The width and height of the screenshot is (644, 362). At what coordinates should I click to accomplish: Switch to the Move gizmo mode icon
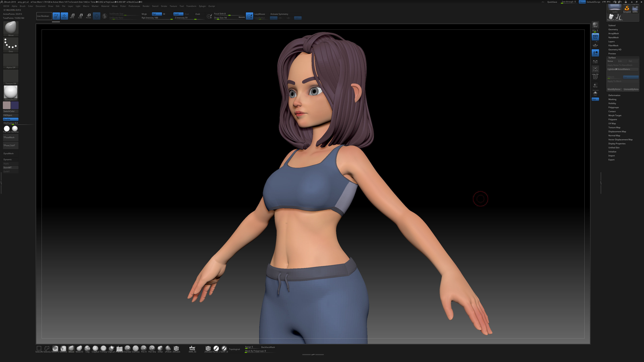click(72, 16)
